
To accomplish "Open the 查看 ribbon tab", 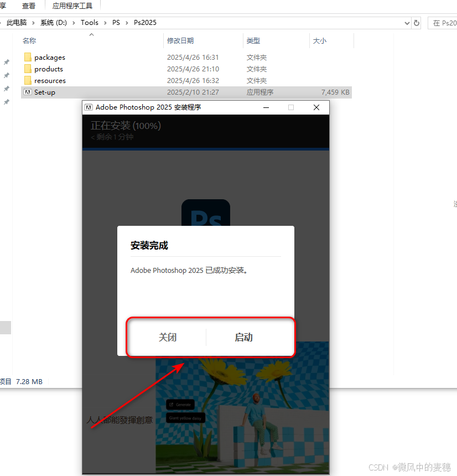I will tap(29, 6).
